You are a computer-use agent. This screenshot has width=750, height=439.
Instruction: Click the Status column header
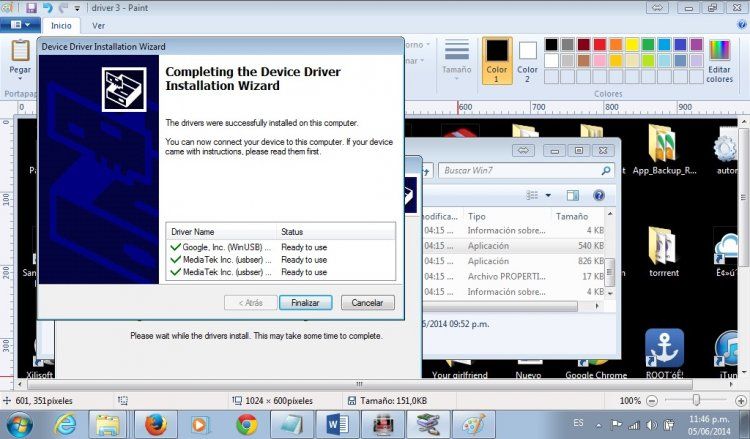pyautogui.click(x=336, y=231)
